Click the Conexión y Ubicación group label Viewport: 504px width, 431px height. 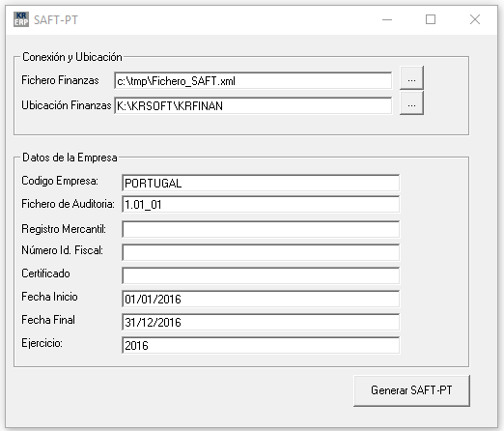(x=72, y=57)
